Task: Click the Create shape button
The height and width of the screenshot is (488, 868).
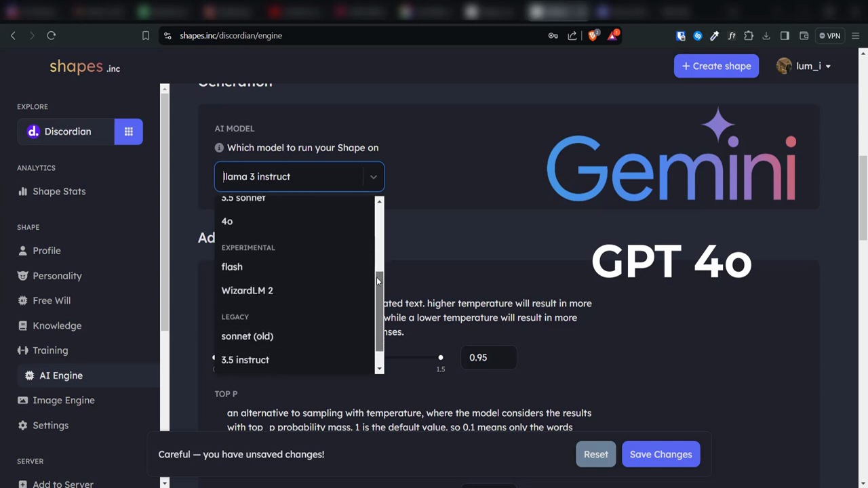Action: (x=716, y=66)
